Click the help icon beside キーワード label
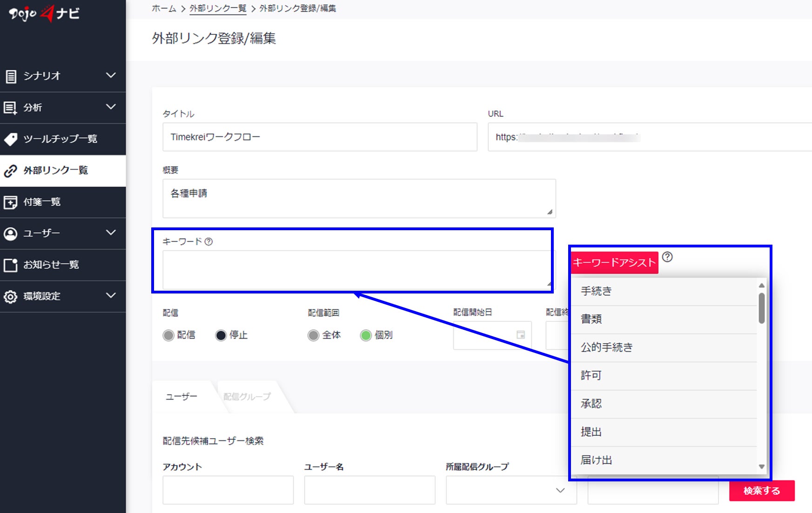The width and height of the screenshot is (812, 513). [x=208, y=241]
